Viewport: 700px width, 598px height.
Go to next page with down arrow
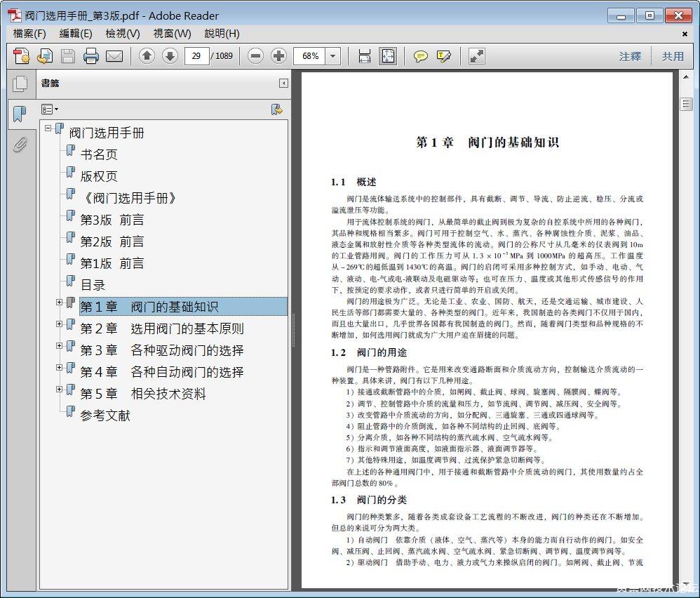pos(170,56)
